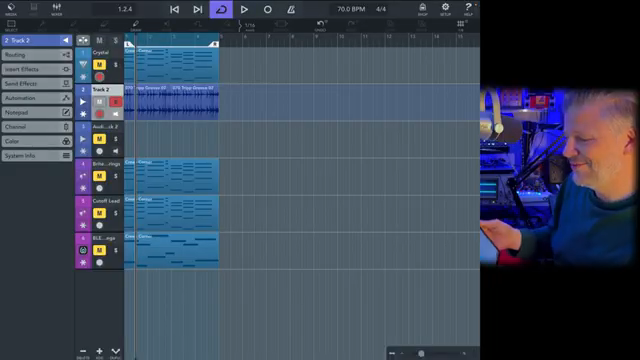Screen dimensions: 640x360
Task: Open the Color section
Action: (37, 141)
